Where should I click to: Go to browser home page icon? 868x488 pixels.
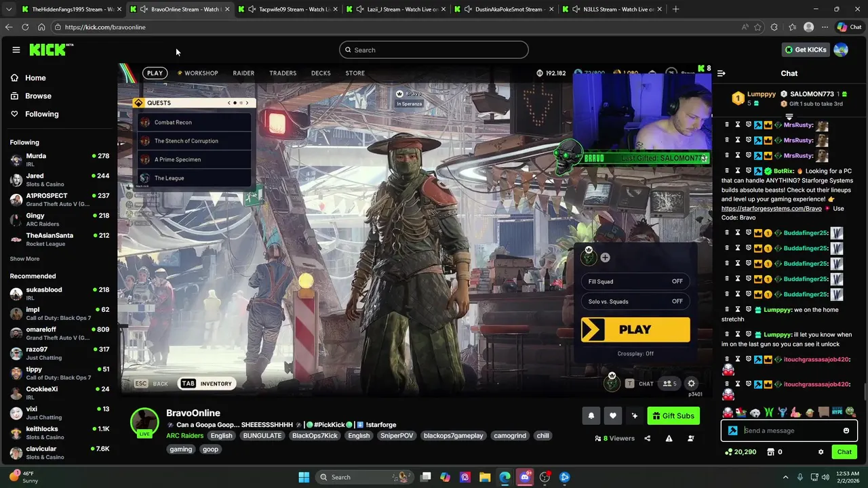coord(41,27)
